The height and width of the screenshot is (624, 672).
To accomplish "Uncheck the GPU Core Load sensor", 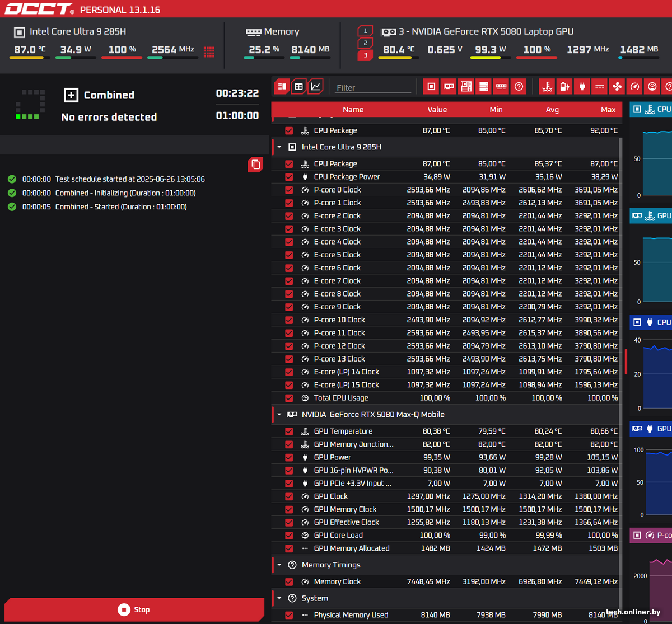I will 289,536.
